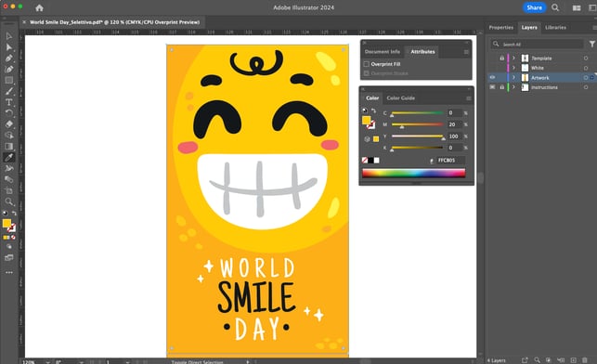The height and width of the screenshot is (364, 597).
Task: Select the Shape Builder tool
Action: pyautogui.click(x=8, y=136)
